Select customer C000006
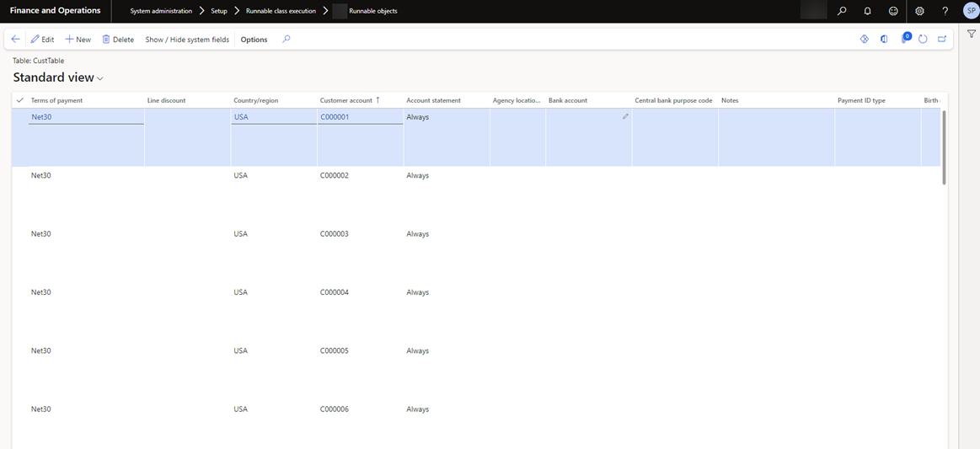Screen dimensions: 980x449 335,409
